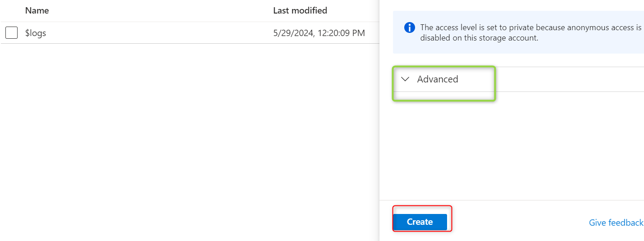Sort containers by Name column header

37,10
